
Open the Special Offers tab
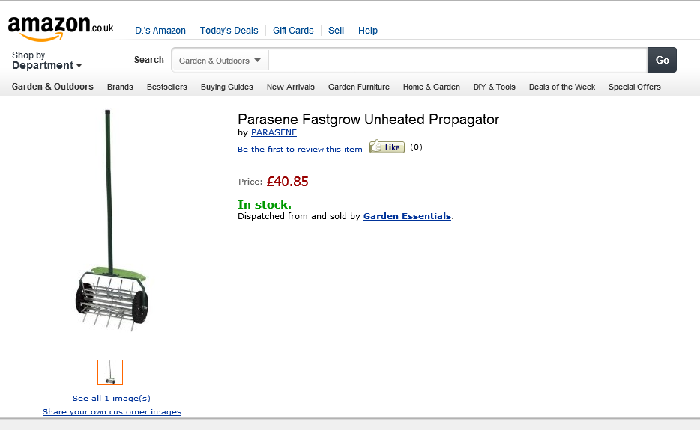634,87
